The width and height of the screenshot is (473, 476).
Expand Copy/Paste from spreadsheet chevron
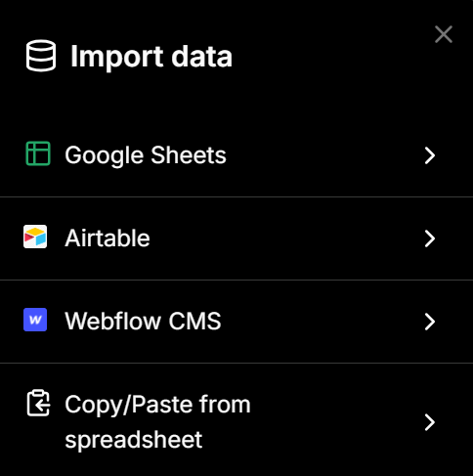coord(430,422)
